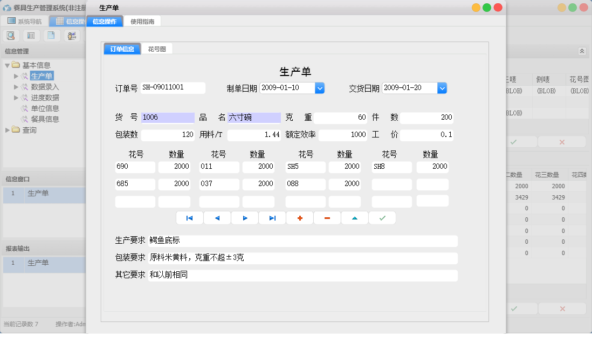Image resolution: width=592 pixels, height=364 pixels.
Task: Open the form view toolbar icon
Action: [x=31, y=35]
